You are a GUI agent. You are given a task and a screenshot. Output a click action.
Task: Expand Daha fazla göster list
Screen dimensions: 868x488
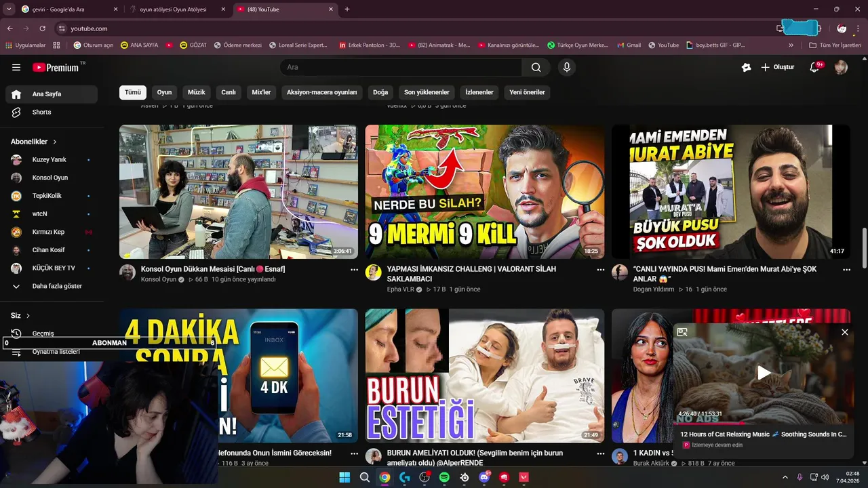click(52, 286)
